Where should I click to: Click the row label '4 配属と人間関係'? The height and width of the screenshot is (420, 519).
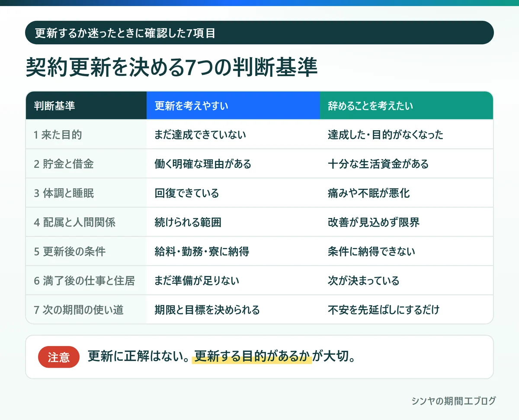click(x=86, y=222)
